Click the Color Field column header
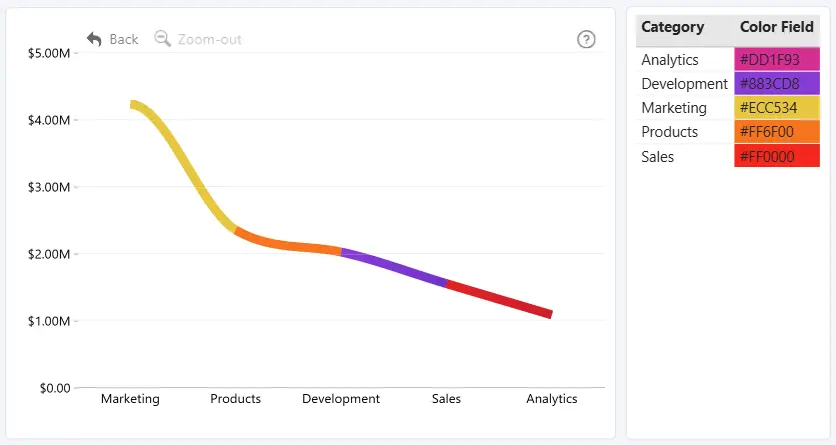Viewport: 836px width, 445px height. coord(776,27)
